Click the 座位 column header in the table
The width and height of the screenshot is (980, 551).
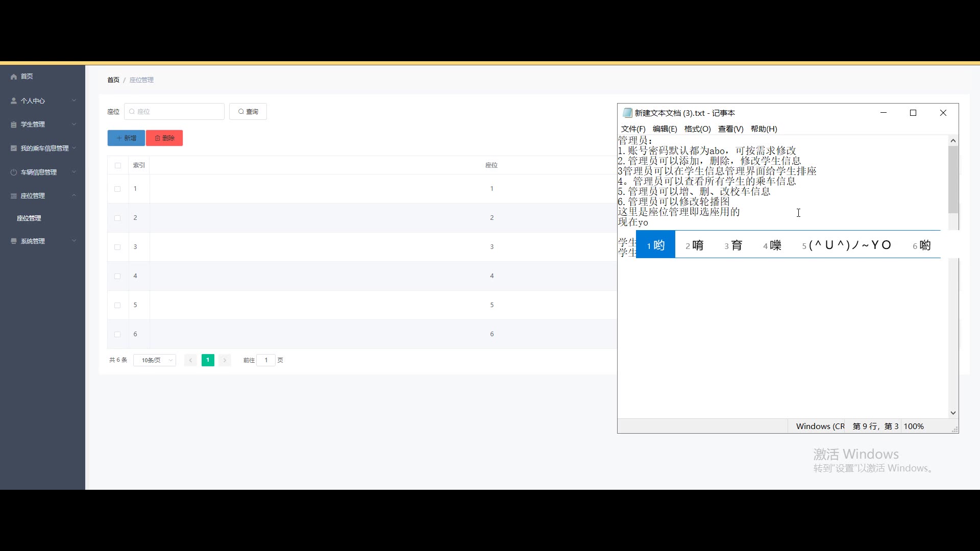pyautogui.click(x=492, y=165)
